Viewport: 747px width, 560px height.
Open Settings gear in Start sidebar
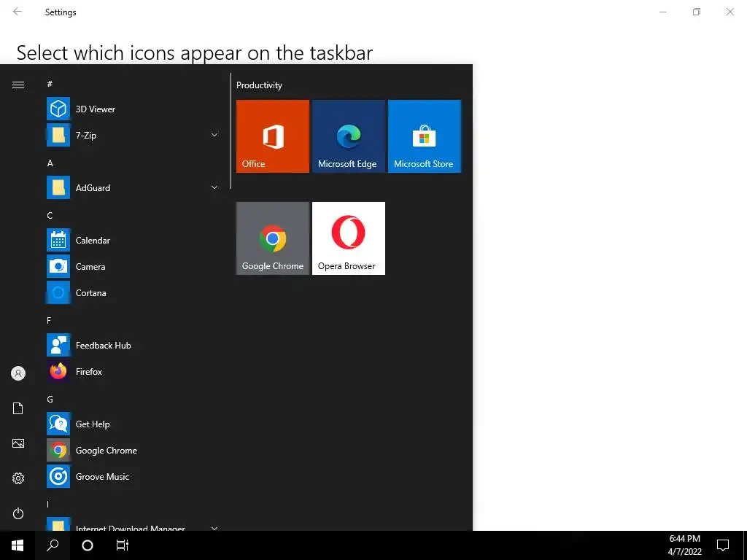pyautogui.click(x=18, y=478)
